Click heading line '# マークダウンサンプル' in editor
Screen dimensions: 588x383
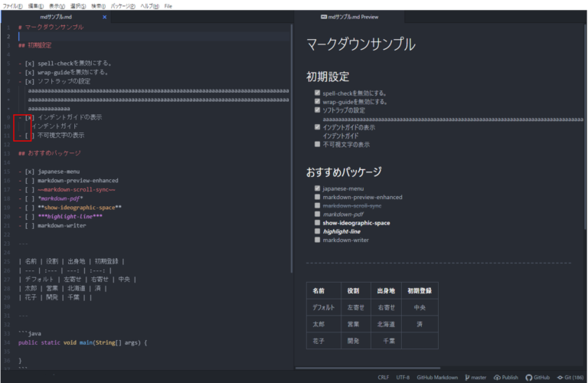(x=51, y=27)
